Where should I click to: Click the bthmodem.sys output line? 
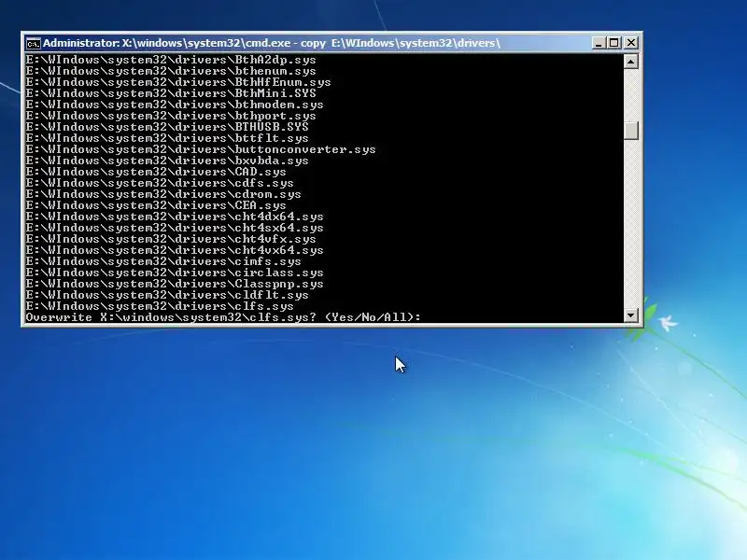pos(175,105)
